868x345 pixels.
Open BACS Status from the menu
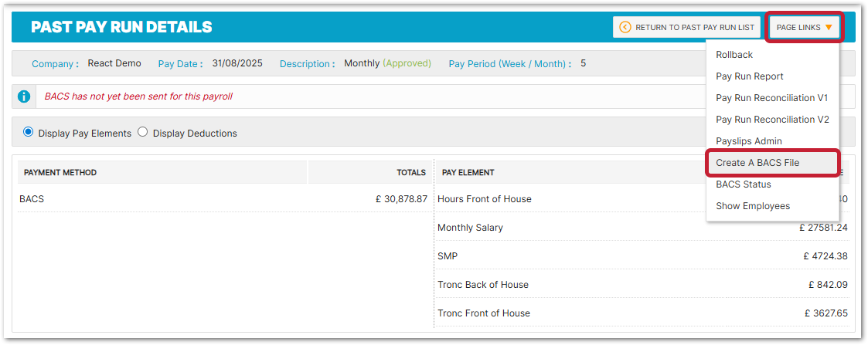[x=743, y=184]
